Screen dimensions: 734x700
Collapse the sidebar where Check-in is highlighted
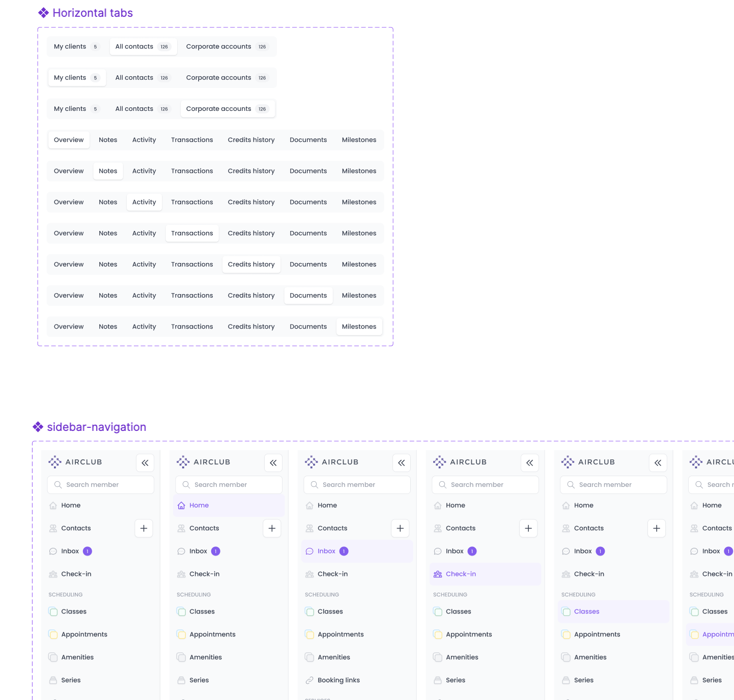[530, 462]
